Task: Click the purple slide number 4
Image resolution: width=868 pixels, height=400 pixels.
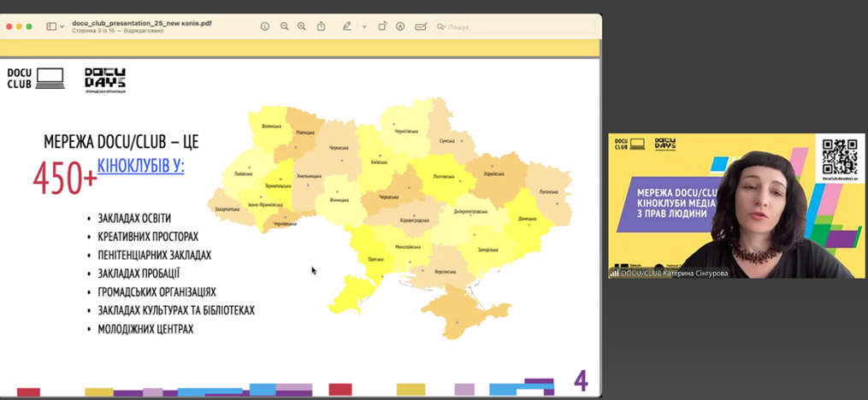Action: coord(580,381)
